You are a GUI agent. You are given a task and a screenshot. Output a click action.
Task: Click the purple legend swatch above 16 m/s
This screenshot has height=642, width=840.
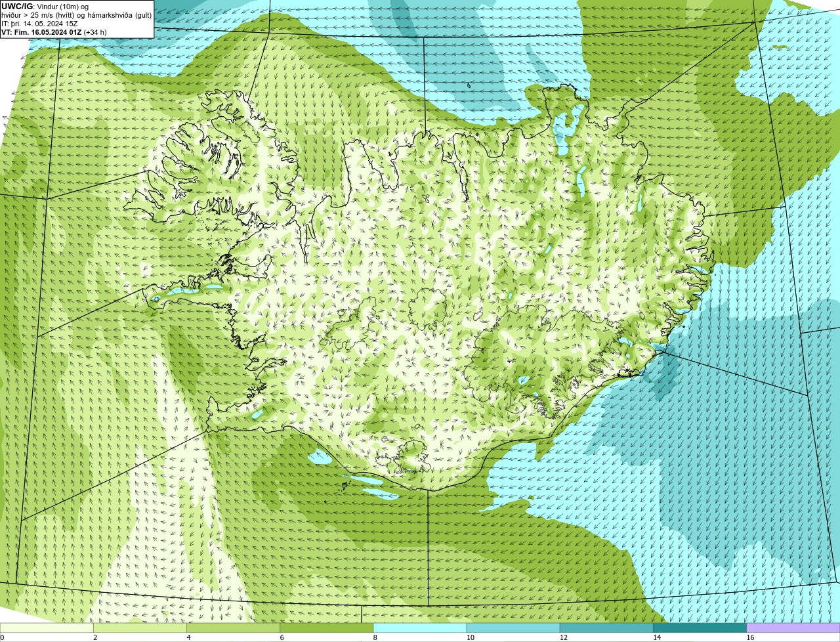tap(793, 628)
